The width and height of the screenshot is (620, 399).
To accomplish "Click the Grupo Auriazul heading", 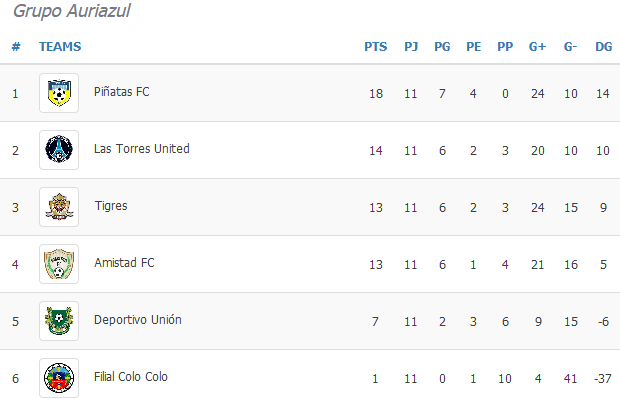I will (72, 11).
